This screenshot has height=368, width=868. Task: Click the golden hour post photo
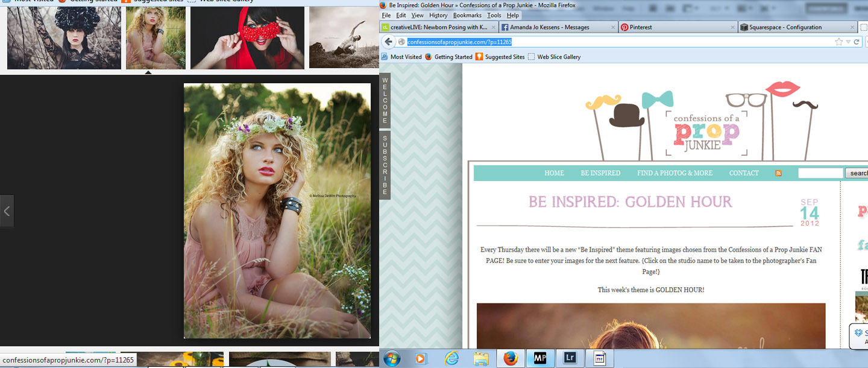point(651,326)
